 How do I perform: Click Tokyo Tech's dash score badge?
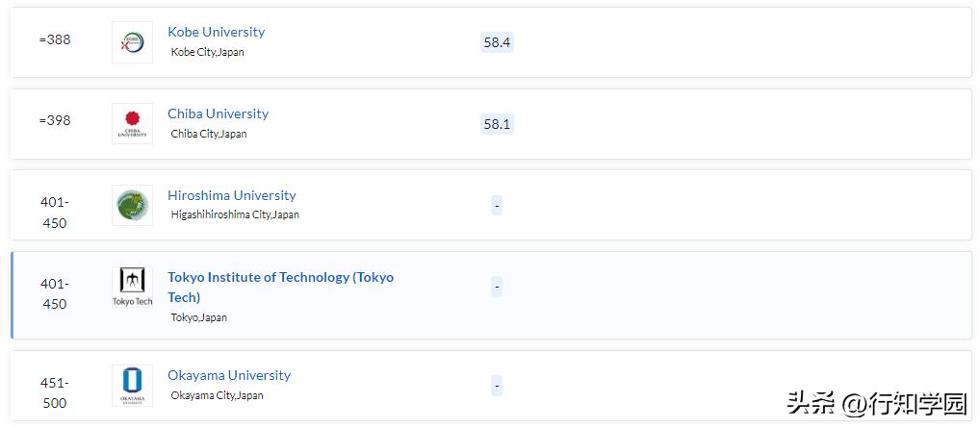[x=497, y=286]
